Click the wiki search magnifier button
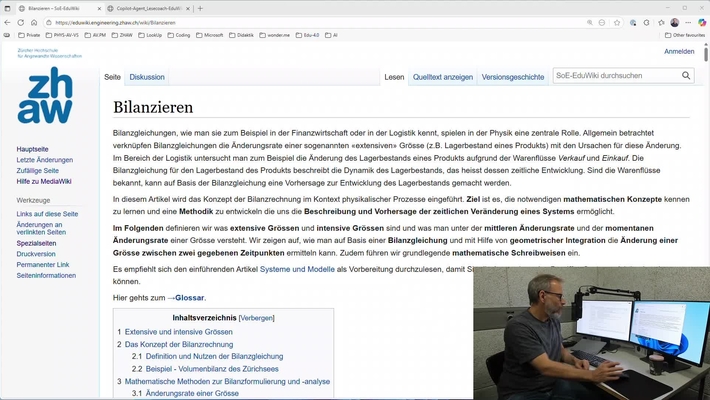Image resolution: width=710 pixels, height=400 pixels. tap(686, 76)
